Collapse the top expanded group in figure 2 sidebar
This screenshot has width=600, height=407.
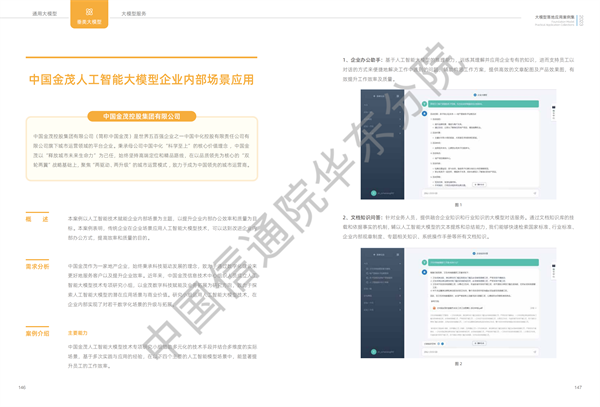(x=383, y=264)
